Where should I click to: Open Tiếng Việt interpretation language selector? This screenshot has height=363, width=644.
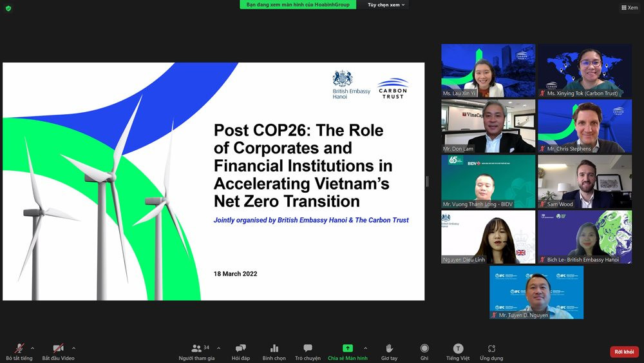tap(458, 349)
